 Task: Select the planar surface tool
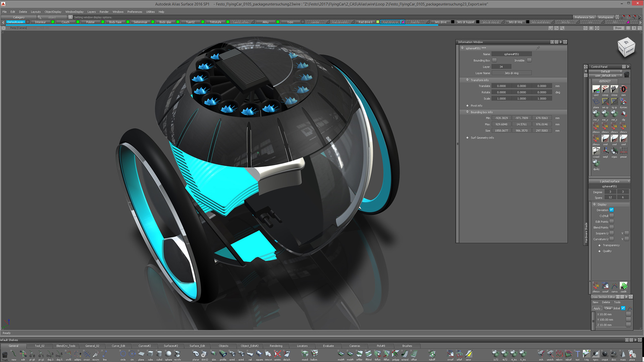click(196, 355)
